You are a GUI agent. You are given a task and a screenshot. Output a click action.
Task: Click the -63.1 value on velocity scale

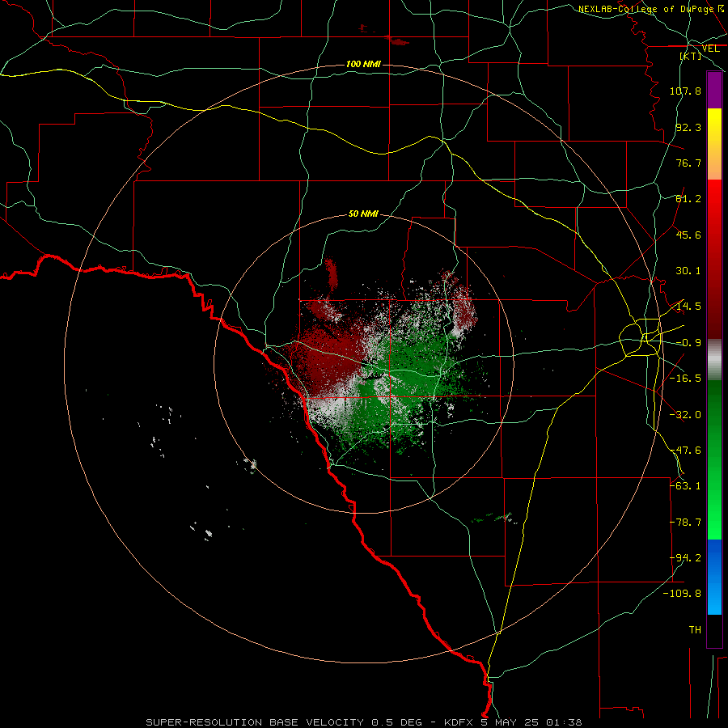point(685,486)
